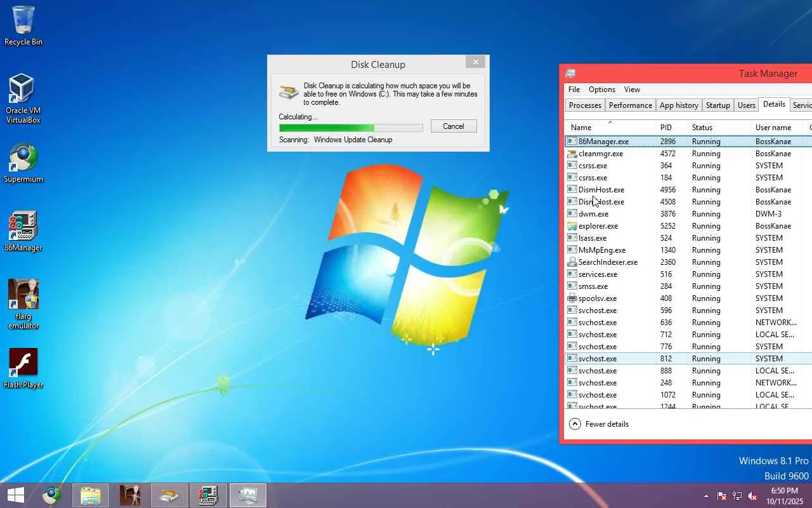
Task: Select the services.exe process name
Action: (x=598, y=274)
